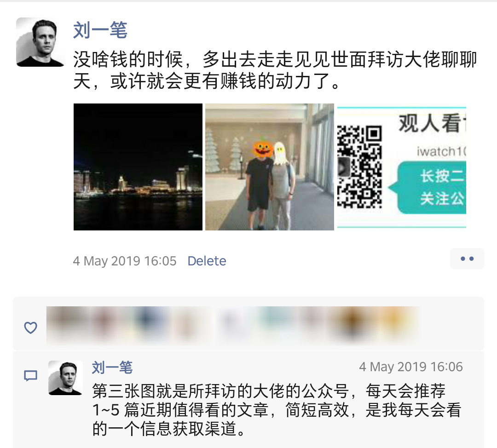Select the post text starting 没啥钱的时候
Image resolution: width=497 pixels, height=448 pixels.
(x=275, y=70)
